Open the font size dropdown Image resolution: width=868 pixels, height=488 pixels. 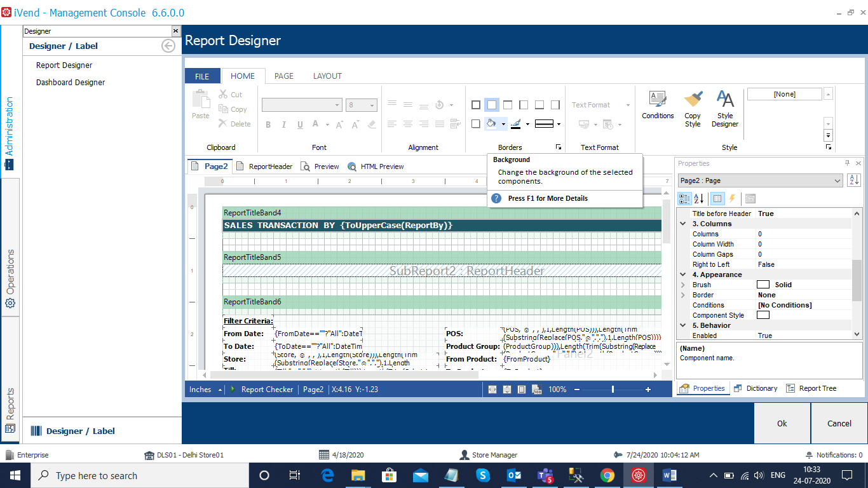[x=372, y=105]
